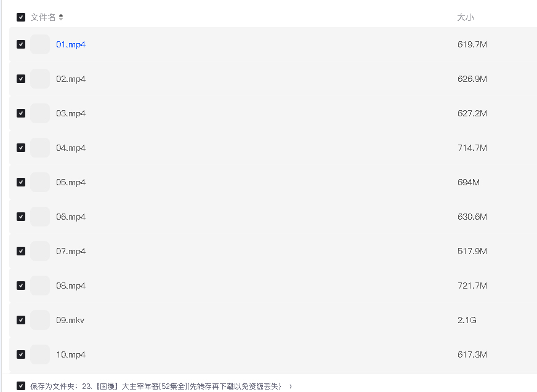Click the thumbnail of 10.mp4
537x392 pixels.
pyautogui.click(x=40, y=354)
